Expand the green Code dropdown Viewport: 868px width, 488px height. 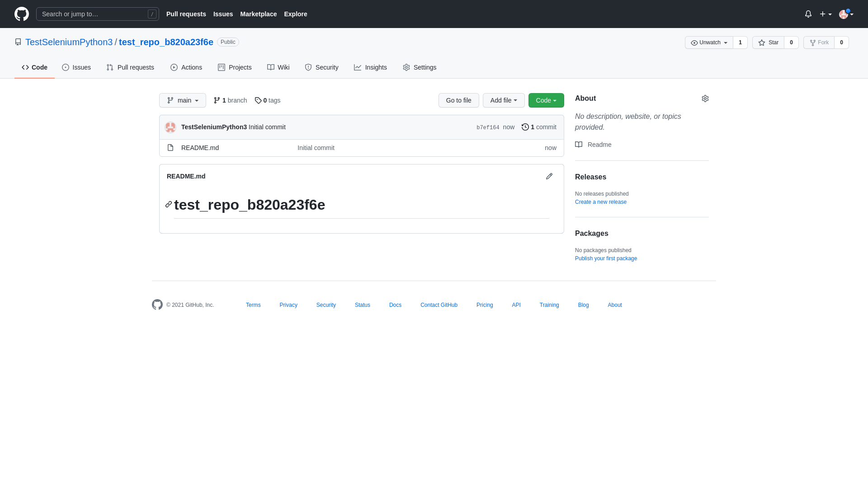[546, 100]
